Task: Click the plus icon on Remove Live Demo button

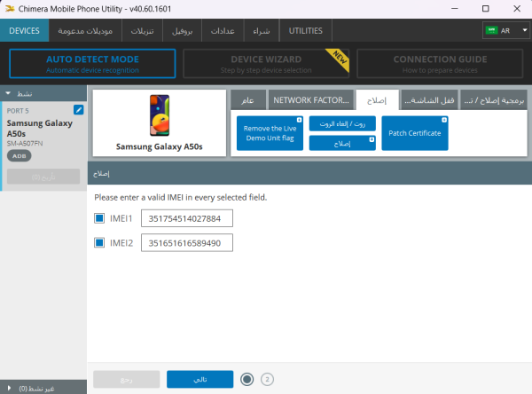Action: (x=299, y=120)
